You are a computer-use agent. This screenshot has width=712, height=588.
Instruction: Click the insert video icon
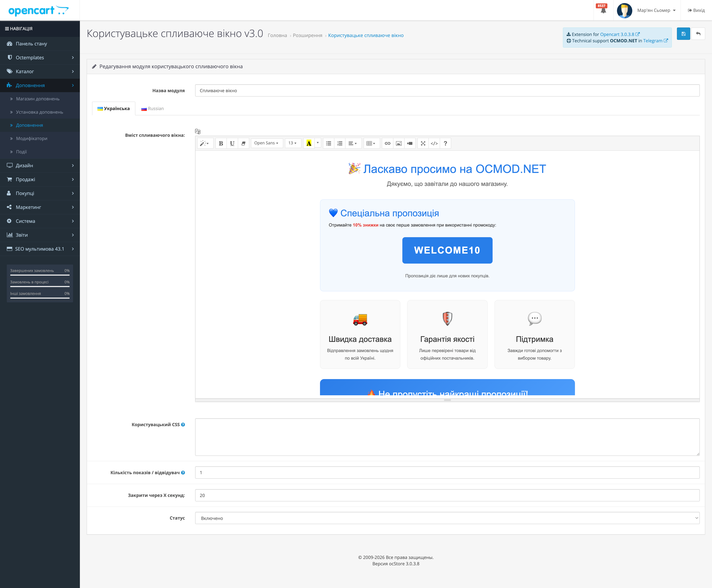click(x=410, y=143)
